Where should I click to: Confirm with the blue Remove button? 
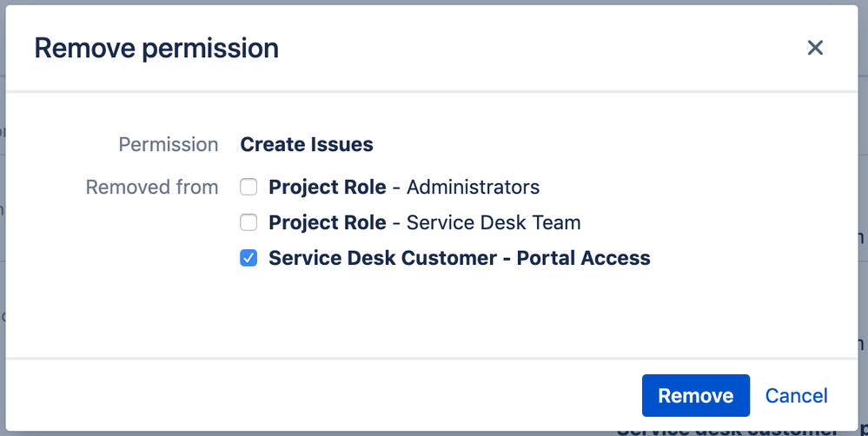696,395
